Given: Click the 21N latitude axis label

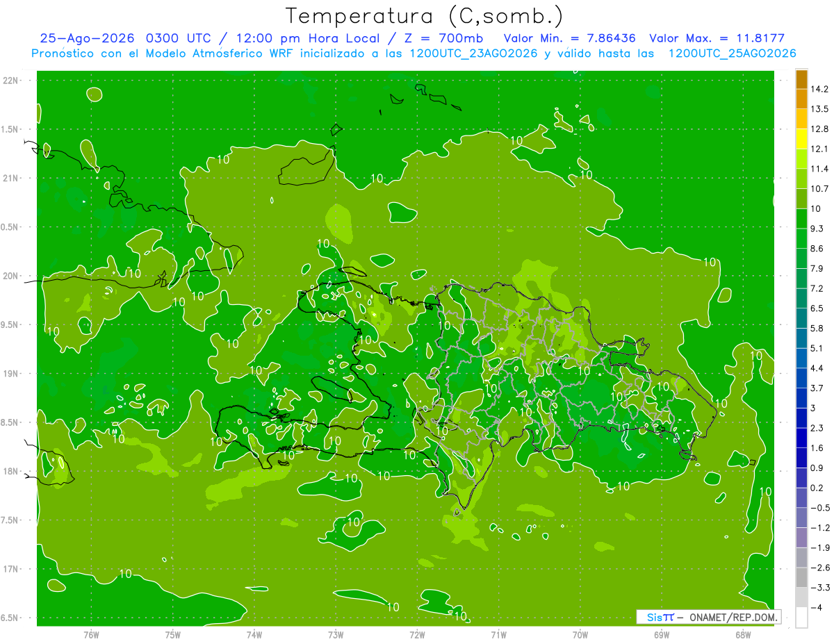Looking at the screenshot, I should point(12,179).
